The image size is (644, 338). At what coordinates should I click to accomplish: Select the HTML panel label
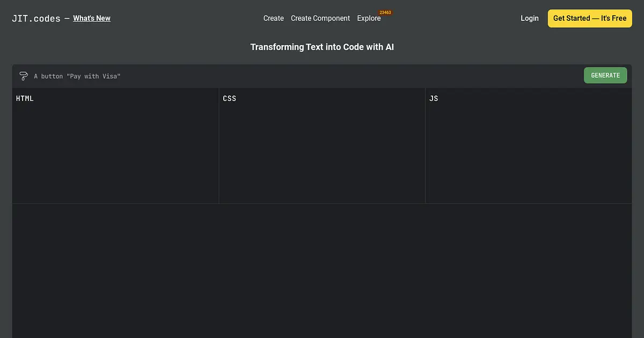click(x=25, y=99)
